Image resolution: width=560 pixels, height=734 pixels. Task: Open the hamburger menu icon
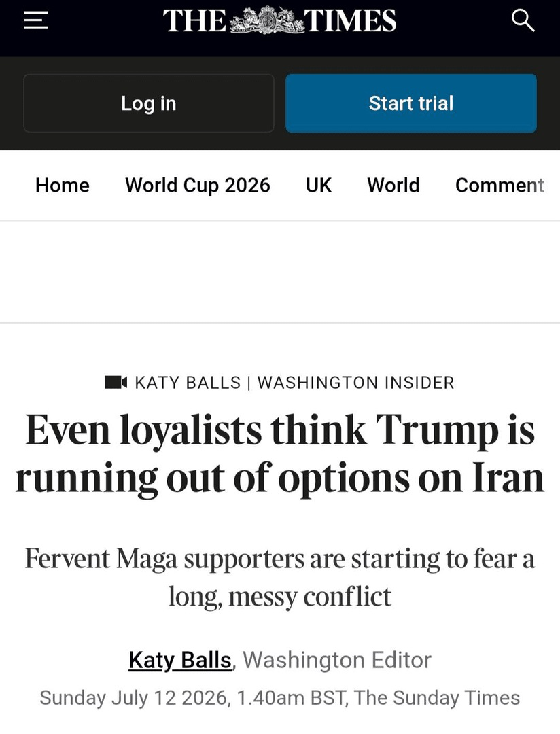[36, 20]
